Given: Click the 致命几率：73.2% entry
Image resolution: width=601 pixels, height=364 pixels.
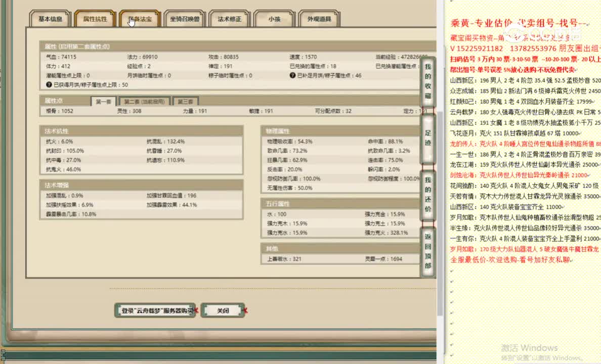Looking at the screenshot, I should (x=287, y=151).
